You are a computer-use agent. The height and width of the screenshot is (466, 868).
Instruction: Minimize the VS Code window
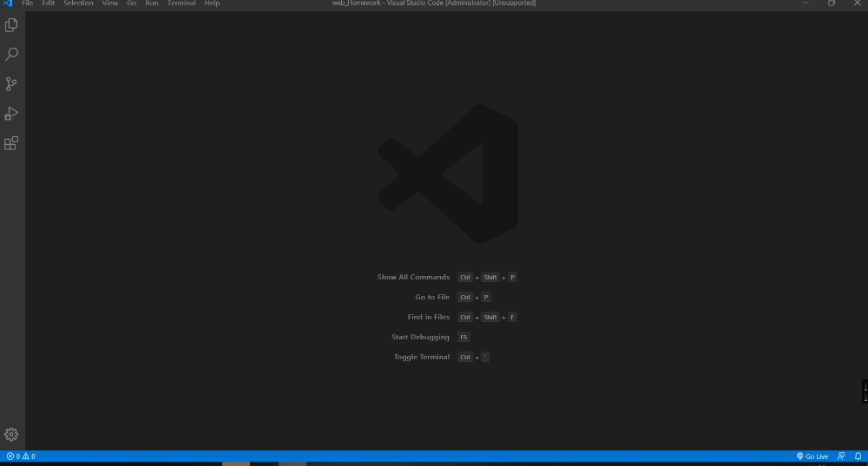pyautogui.click(x=806, y=3)
